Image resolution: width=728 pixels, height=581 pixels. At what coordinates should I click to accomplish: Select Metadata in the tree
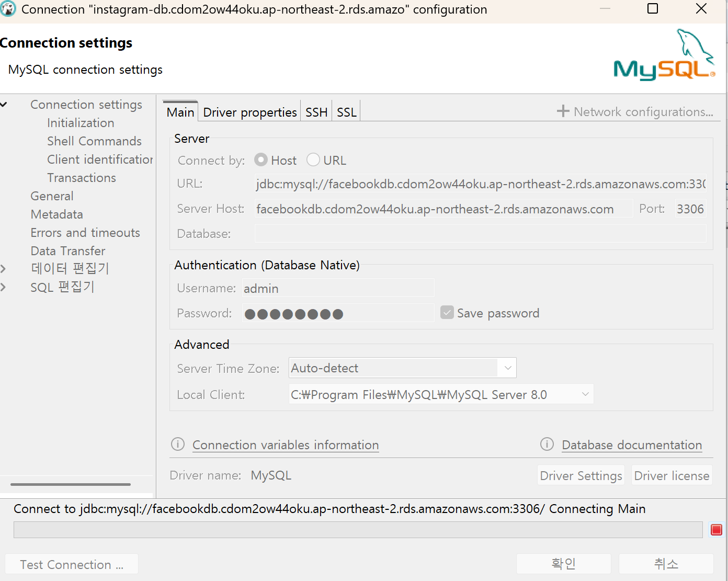coord(56,214)
